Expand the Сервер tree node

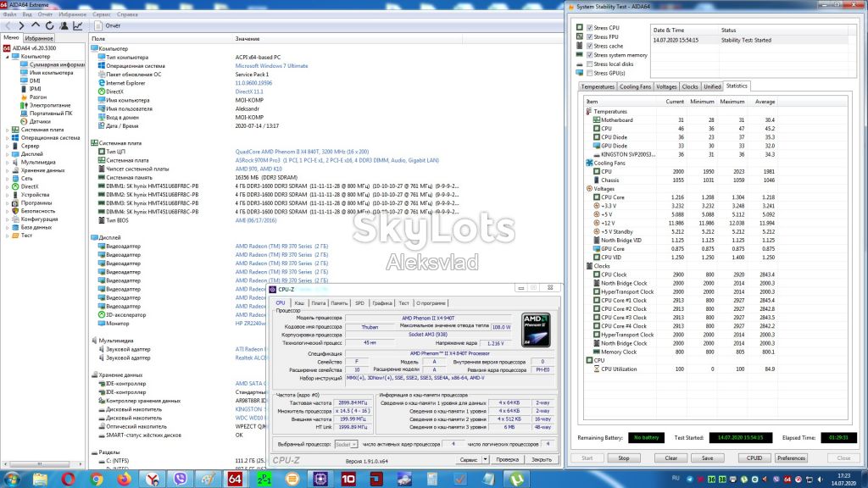[x=7, y=146]
